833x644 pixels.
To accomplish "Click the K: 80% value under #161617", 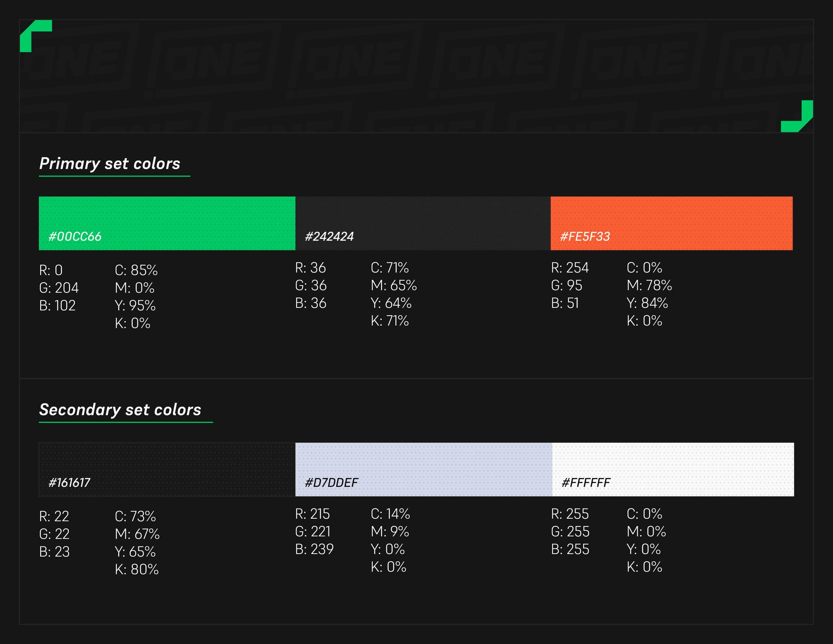I will [x=137, y=569].
